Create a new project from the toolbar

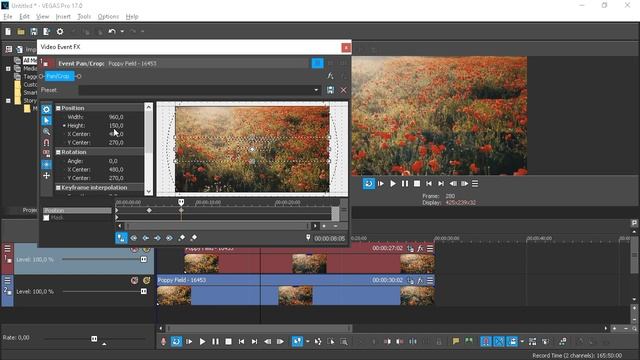[8, 31]
